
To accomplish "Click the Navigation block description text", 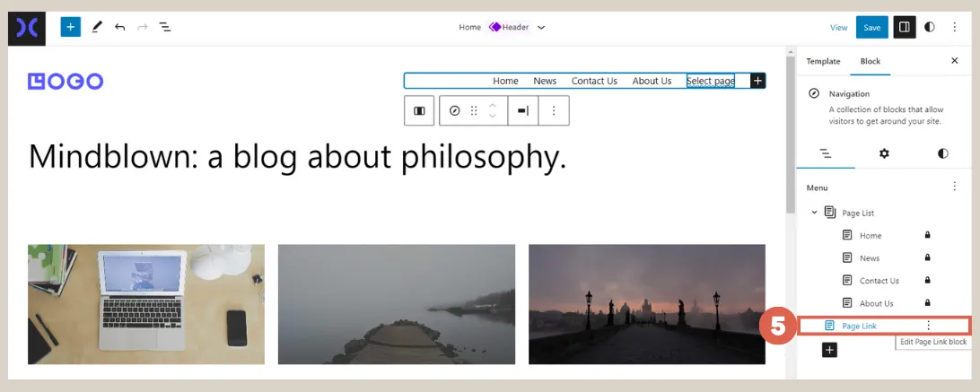I will (887, 116).
